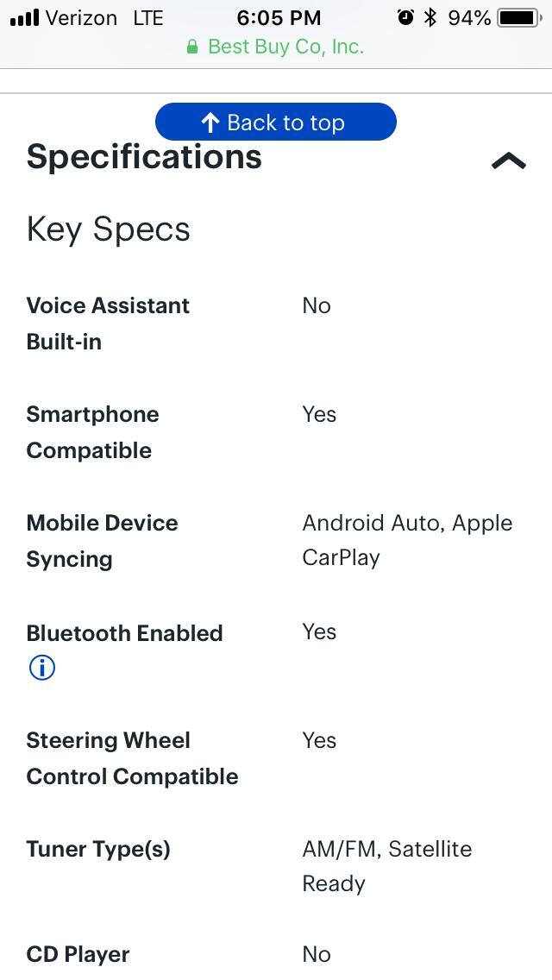Screen dimensions: 552x980
Task: Tap the Smartphone Compatible label
Action: pyautogui.click(x=92, y=432)
